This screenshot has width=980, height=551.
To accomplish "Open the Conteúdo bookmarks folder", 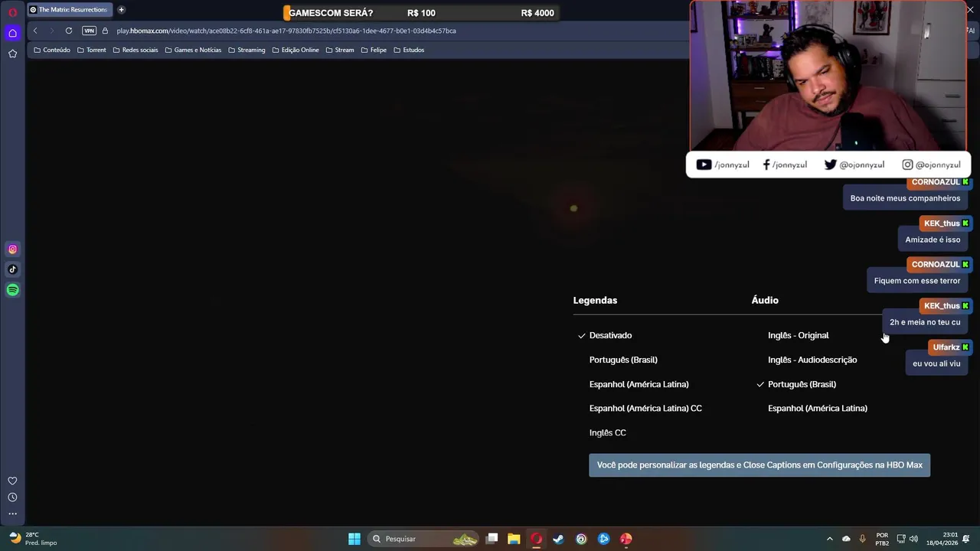I will coord(52,50).
